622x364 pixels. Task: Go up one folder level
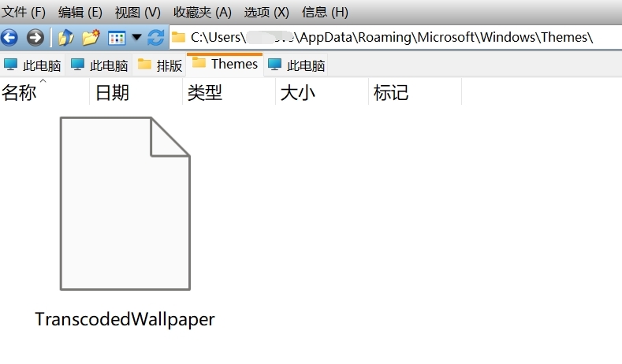click(66, 38)
